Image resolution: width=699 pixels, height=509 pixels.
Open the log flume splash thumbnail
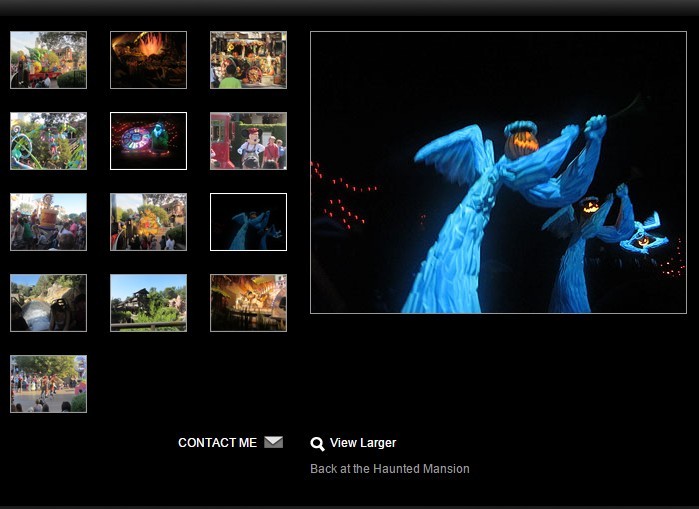click(x=49, y=303)
